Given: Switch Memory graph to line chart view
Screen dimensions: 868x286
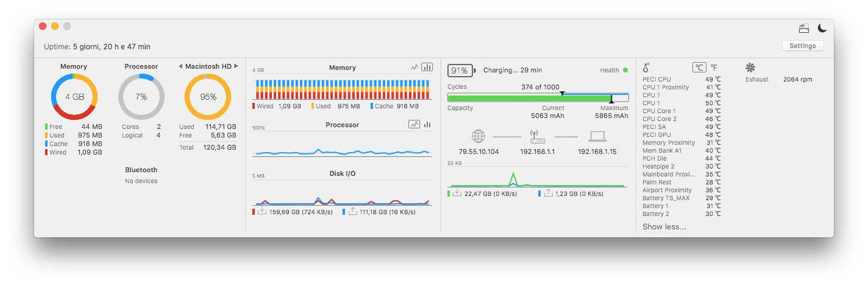Looking at the screenshot, I should [x=414, y=68].
